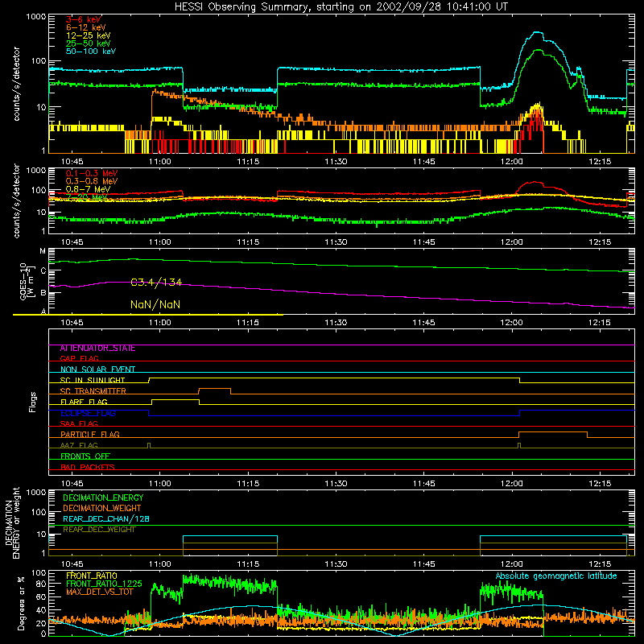This screenshot has height=644, width=644.
Task: Click the raised PARTICLE_FLAG step after 12:00
Action: click(553, 432)
